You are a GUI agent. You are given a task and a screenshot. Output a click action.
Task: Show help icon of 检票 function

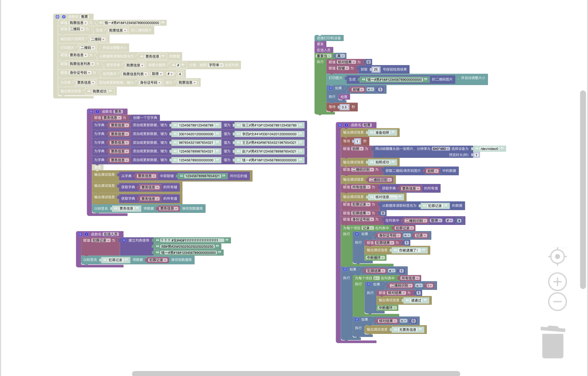[346, 125]
